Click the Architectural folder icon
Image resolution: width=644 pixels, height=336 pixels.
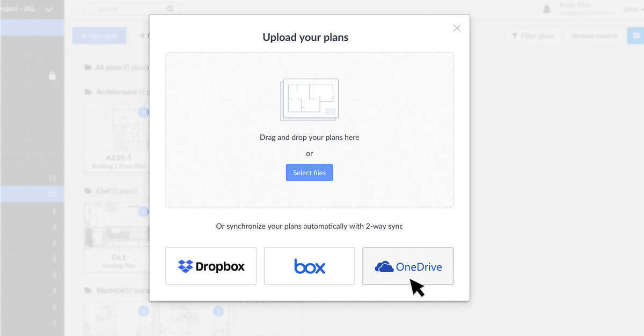88,92
